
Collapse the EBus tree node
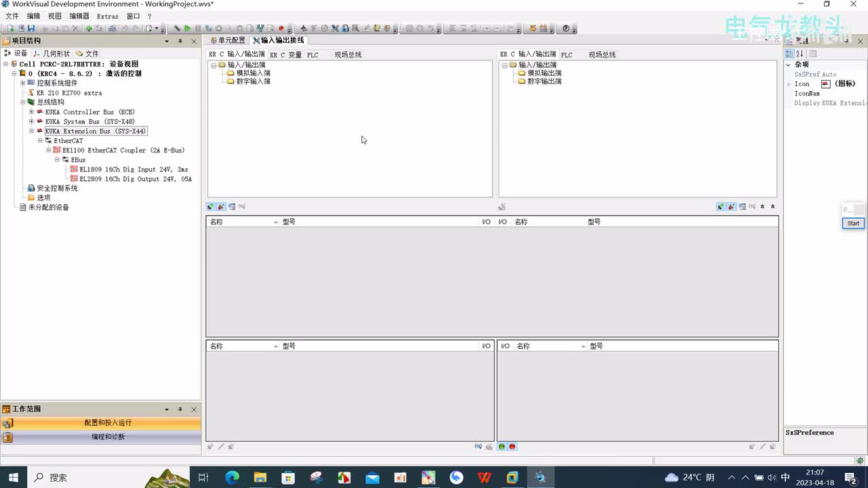58,160
